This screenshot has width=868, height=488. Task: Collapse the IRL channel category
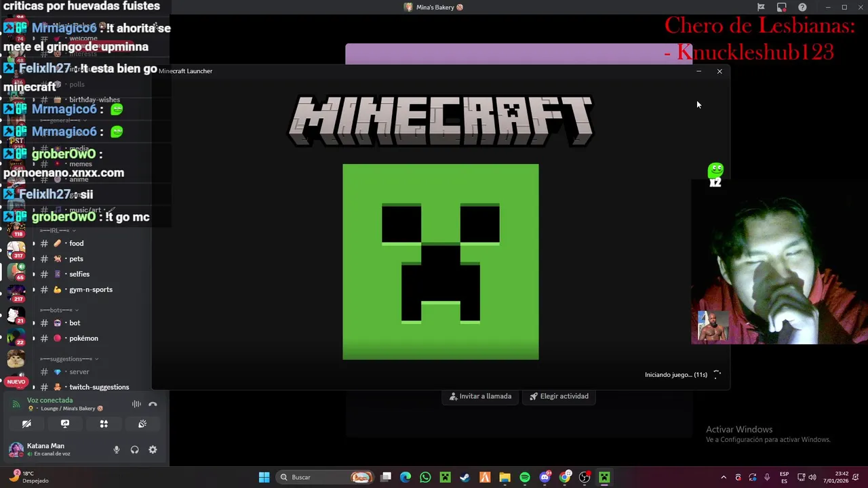coord(58,230)
